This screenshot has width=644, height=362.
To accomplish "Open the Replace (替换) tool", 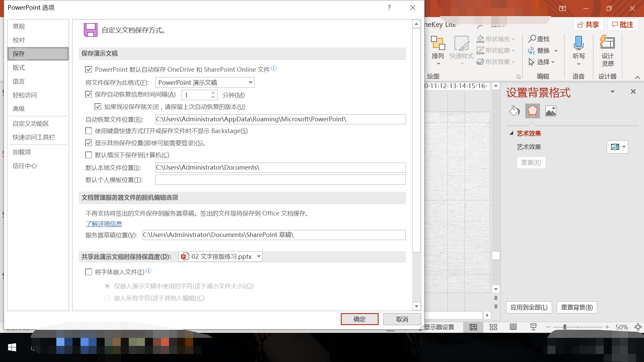I will (539, 51).
